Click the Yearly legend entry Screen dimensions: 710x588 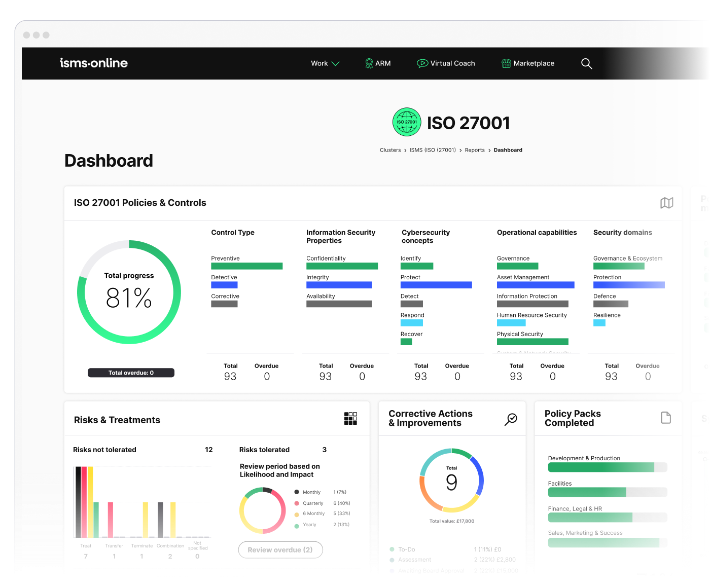[x=322, y=525]
